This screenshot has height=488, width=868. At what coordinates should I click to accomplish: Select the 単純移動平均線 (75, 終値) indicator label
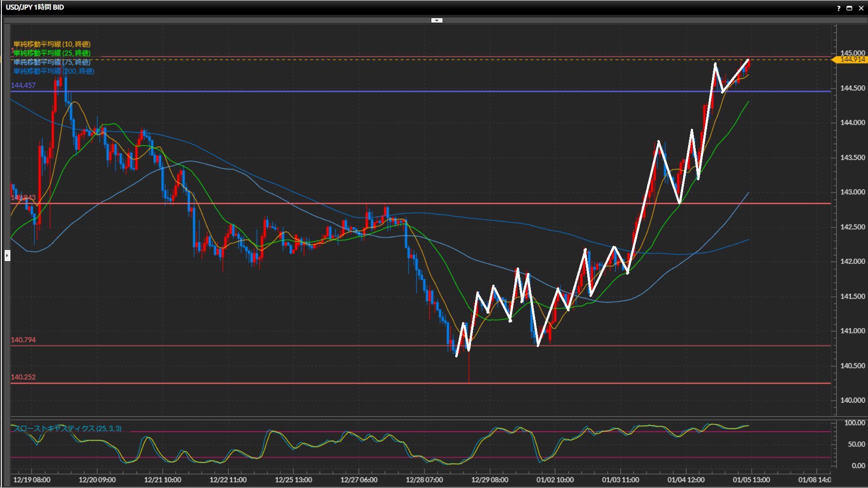tap(52, 62)
